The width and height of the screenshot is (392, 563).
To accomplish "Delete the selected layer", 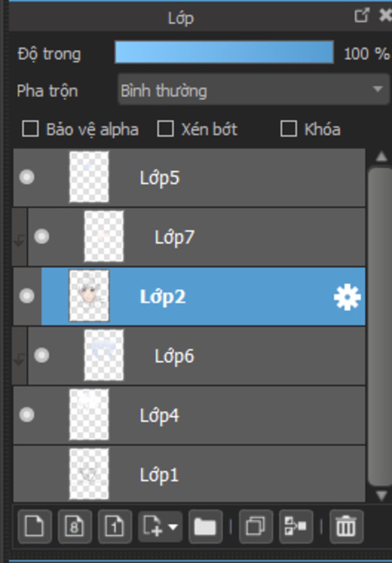I will coord(346,527).
